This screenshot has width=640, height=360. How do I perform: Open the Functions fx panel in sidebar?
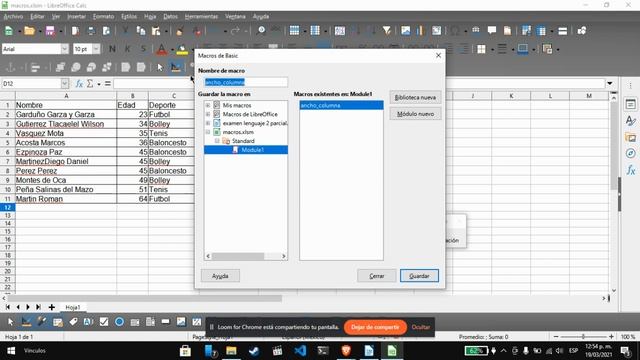pyautogui.click(x=631, y=170)
